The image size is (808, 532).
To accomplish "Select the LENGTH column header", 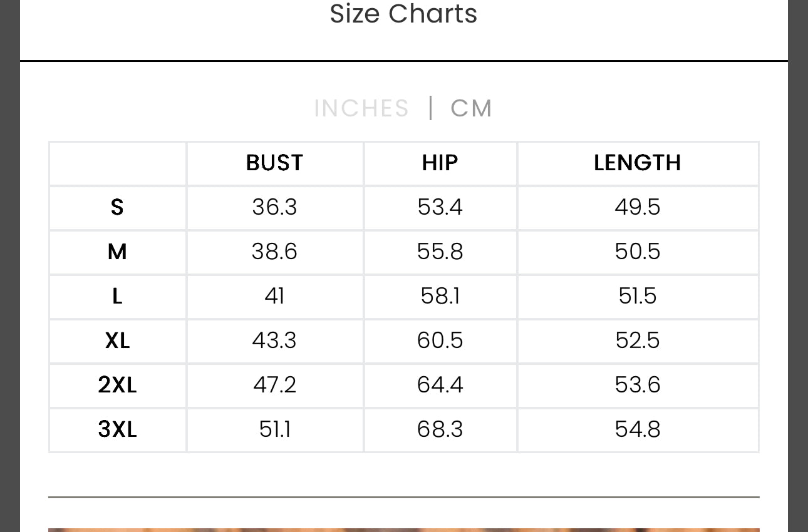I will click(637, 163).
